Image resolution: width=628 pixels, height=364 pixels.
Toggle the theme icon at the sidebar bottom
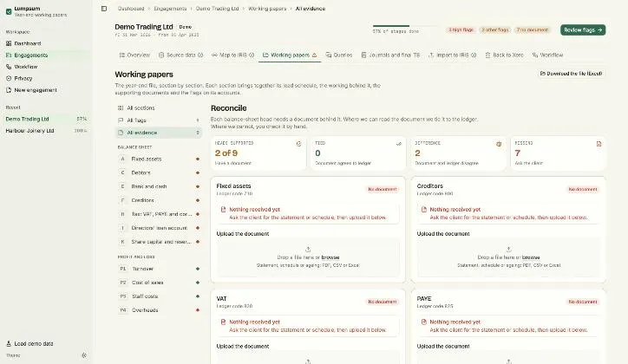pyautogui.click(x=84, y=355)
